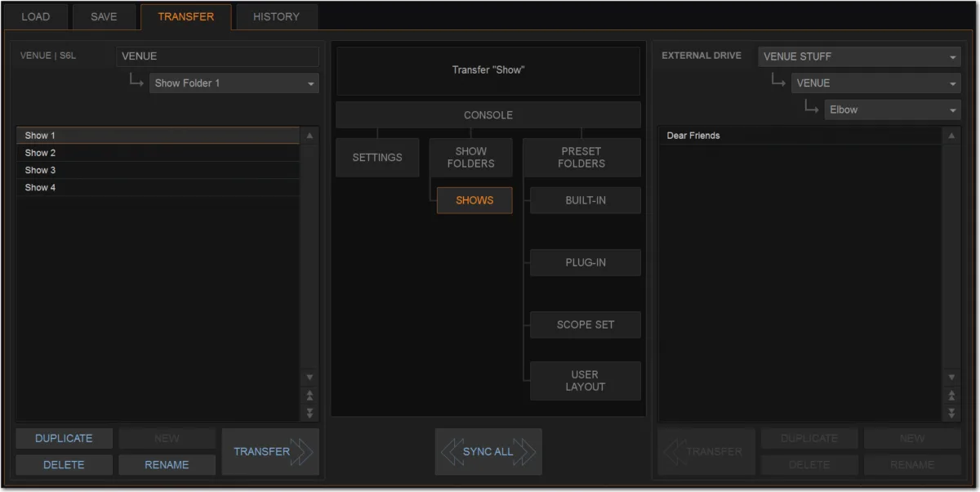The height and width of the screenshot is (492, 980).
Task: Click the CONSOLE transfer button
Action: [x=488, y=115]
